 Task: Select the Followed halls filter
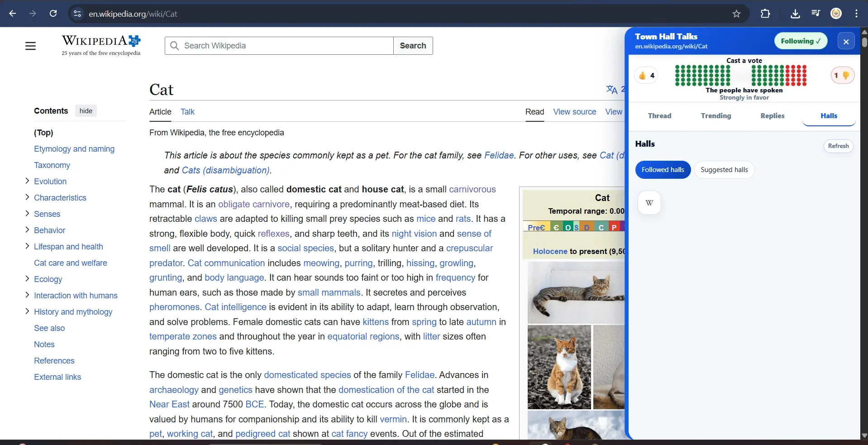663,170
